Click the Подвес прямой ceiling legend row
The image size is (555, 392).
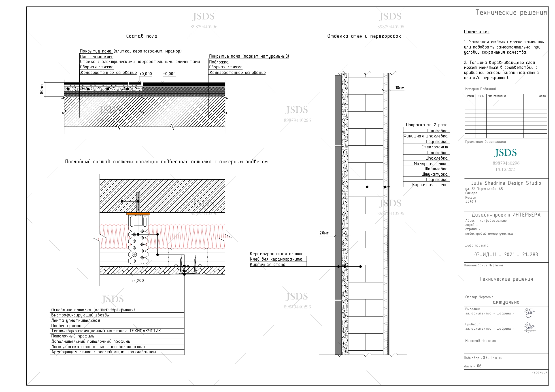(x=66, y=326)
